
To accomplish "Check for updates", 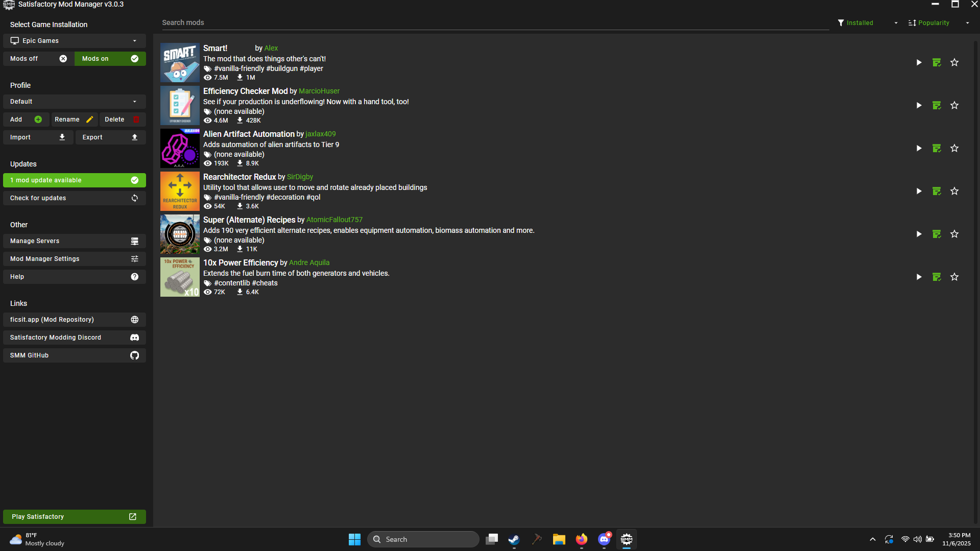I will [x=75, y=198].
